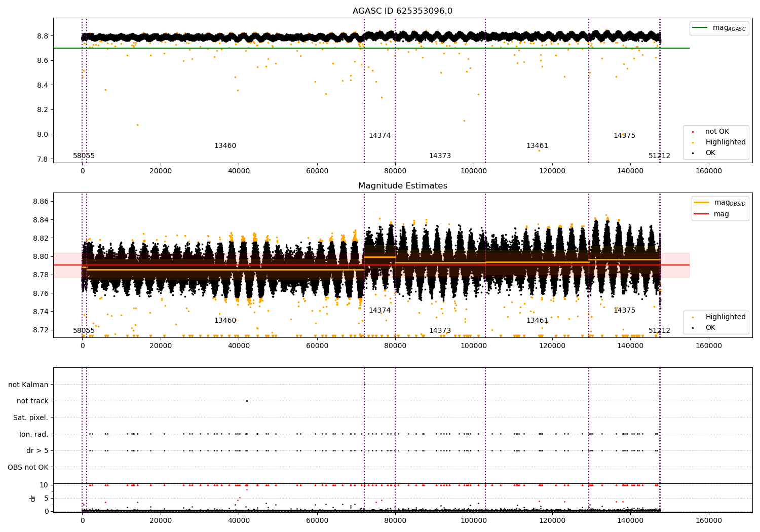
Task: Click obsid label 14375 in Magnitude Estimates plot
Action: click(624, 311)
